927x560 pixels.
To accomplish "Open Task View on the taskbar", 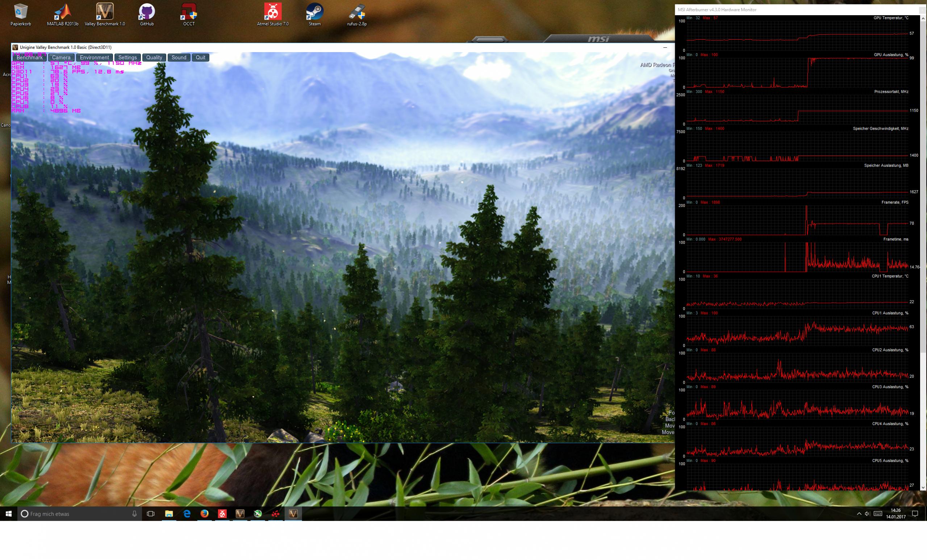I will coord(150,513).
